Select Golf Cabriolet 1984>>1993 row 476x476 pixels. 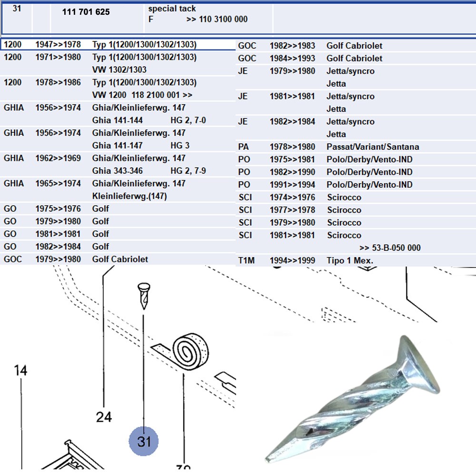click(354, 58)
